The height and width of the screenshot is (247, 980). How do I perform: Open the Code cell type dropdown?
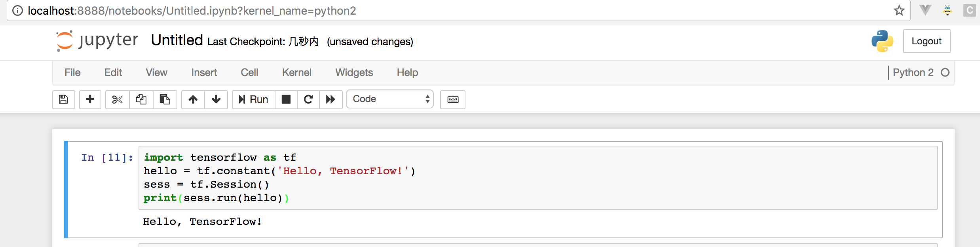[390, 99]
